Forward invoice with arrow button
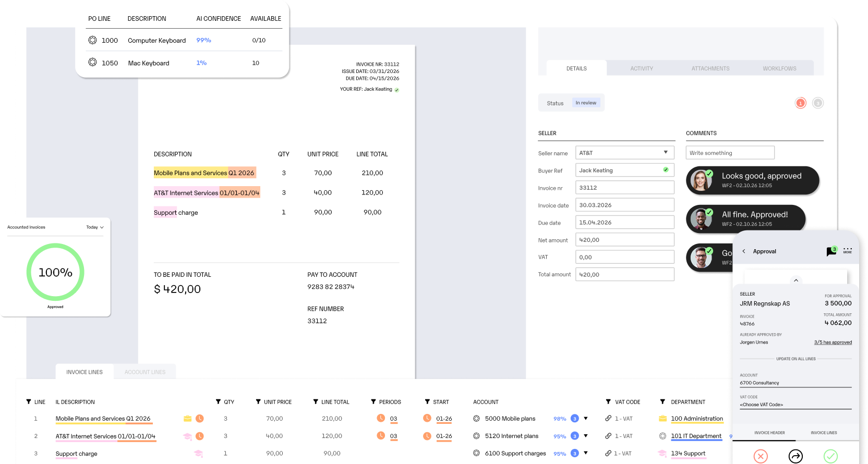 (795, 457)
